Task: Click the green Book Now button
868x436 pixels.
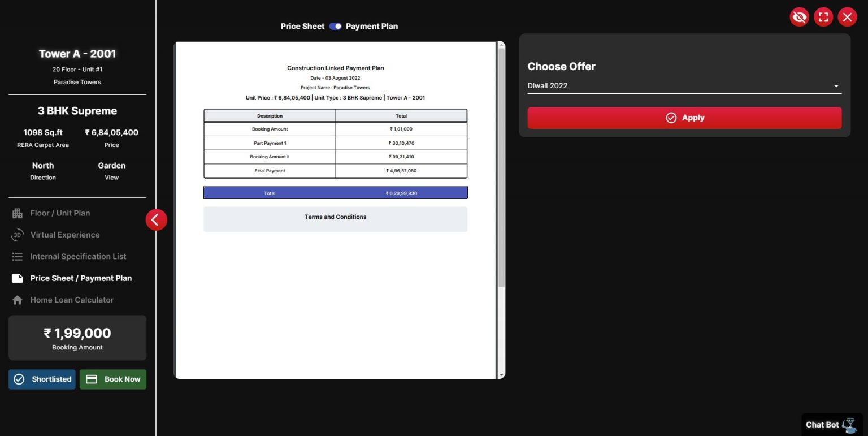Action: click(113, 379)
